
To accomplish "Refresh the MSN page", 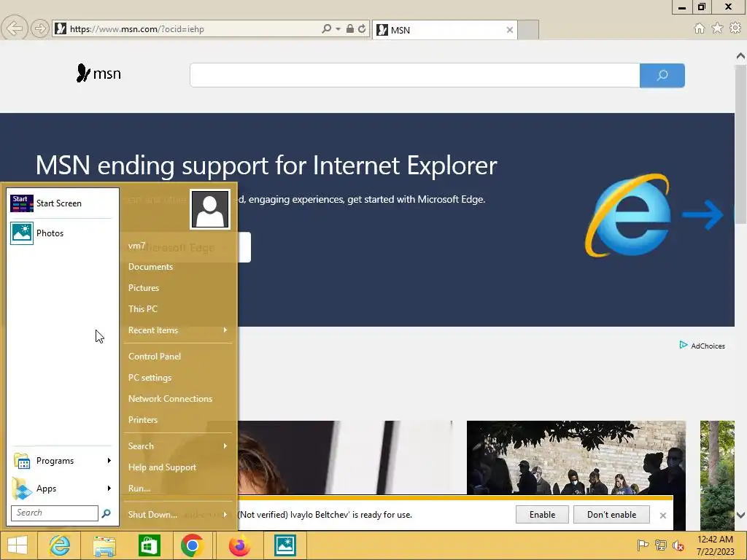I will [x=362, y=28].
